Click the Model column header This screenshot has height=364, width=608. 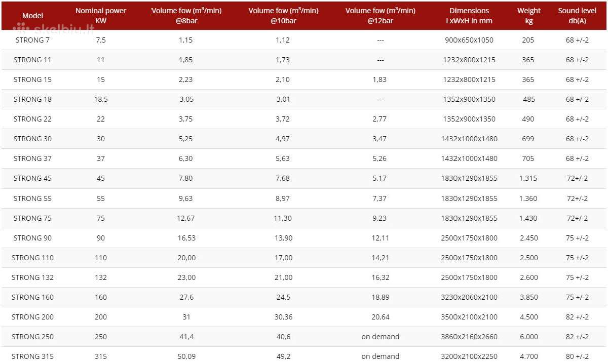click(32, 16)
